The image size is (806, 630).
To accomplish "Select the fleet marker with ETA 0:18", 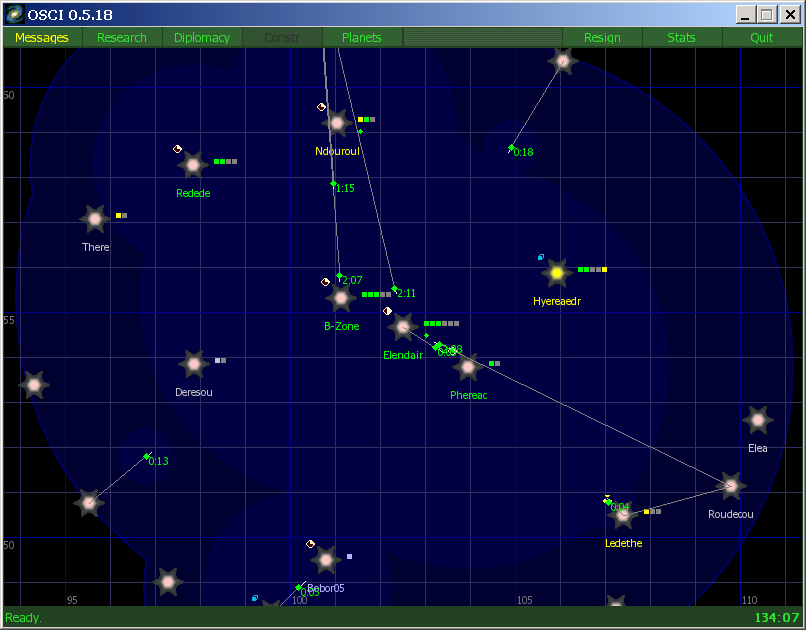I will (x=511, y=148).
